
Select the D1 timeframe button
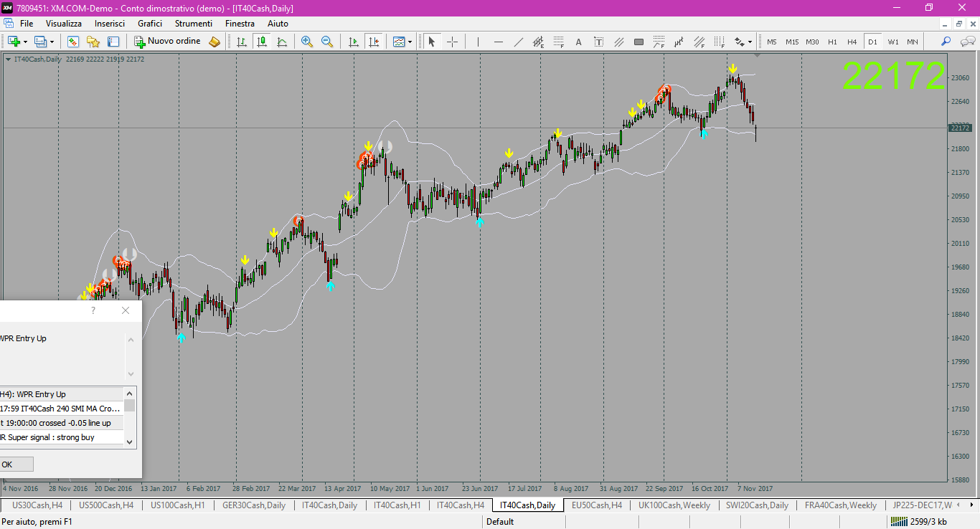[872, 42]
